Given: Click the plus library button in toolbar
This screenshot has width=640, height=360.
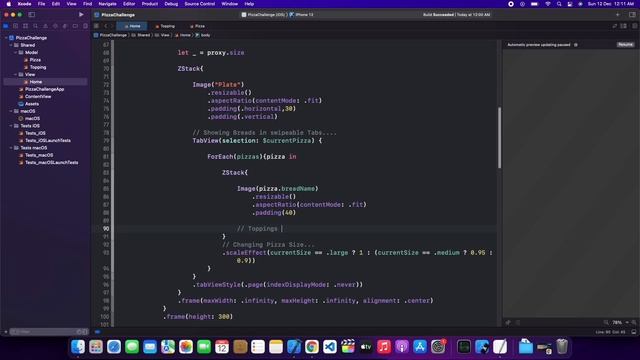Looking at the screenshot, I should (x=618, y=14).
